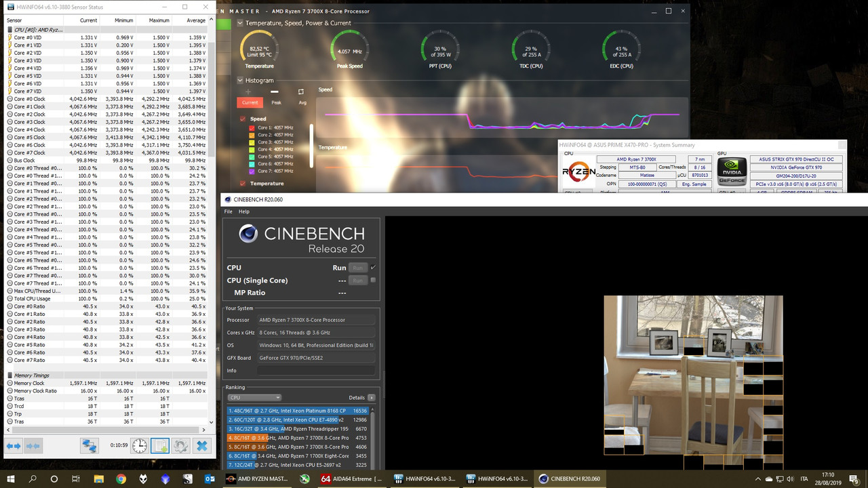Launch Google Chrome from taskbar
The height and width of the screenshot is (488, 868).
[x=121, y=479]
